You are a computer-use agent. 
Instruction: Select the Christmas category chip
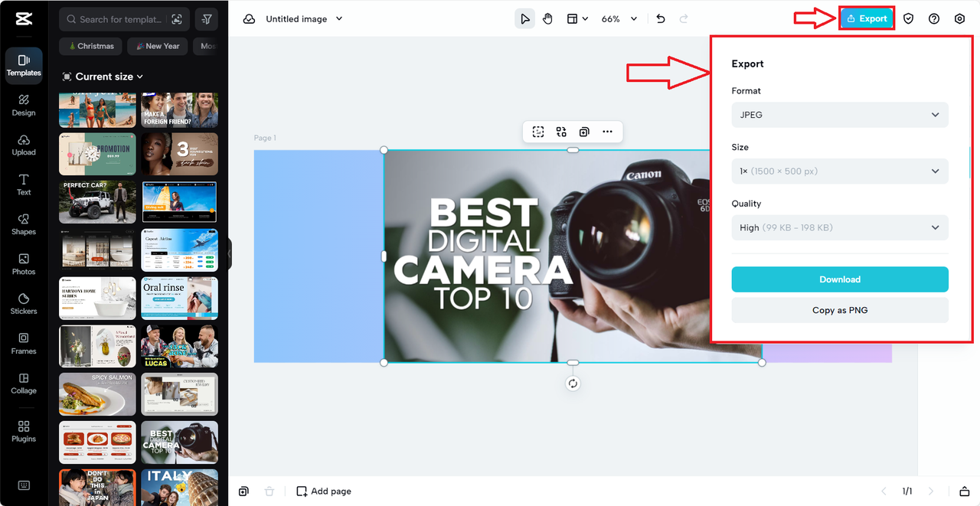91,46
